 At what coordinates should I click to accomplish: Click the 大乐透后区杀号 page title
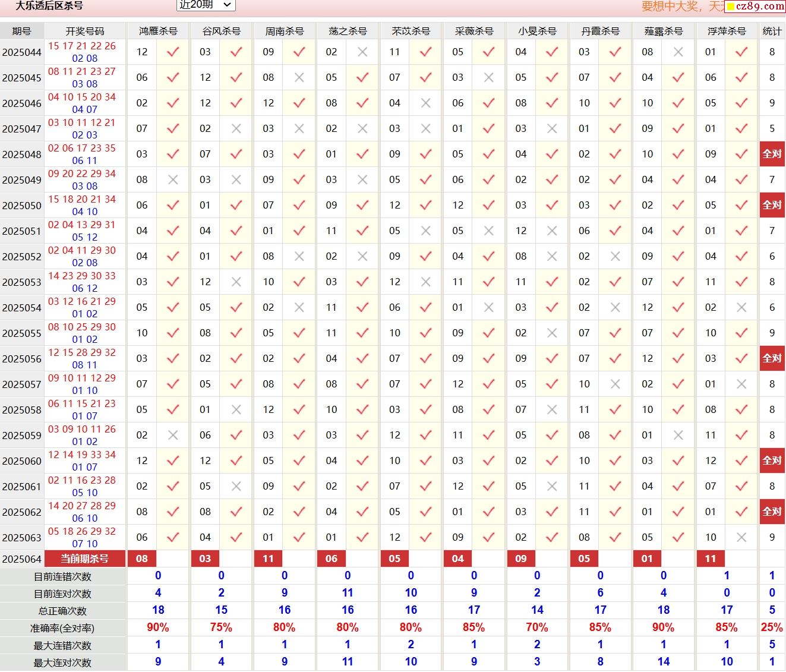(x=49, y=5)
